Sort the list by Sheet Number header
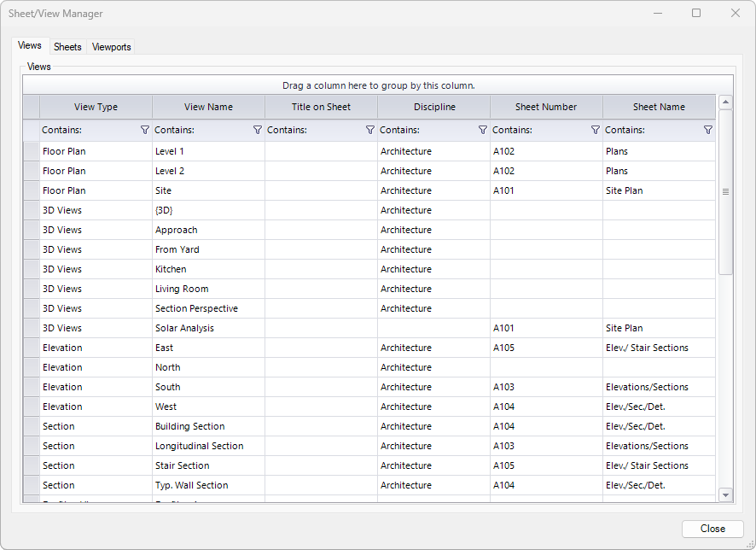The image size is (756, 550). [x=545, y=106]
